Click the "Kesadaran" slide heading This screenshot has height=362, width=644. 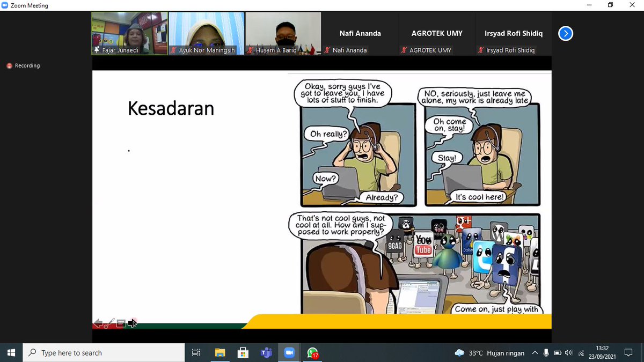point(171,109)
